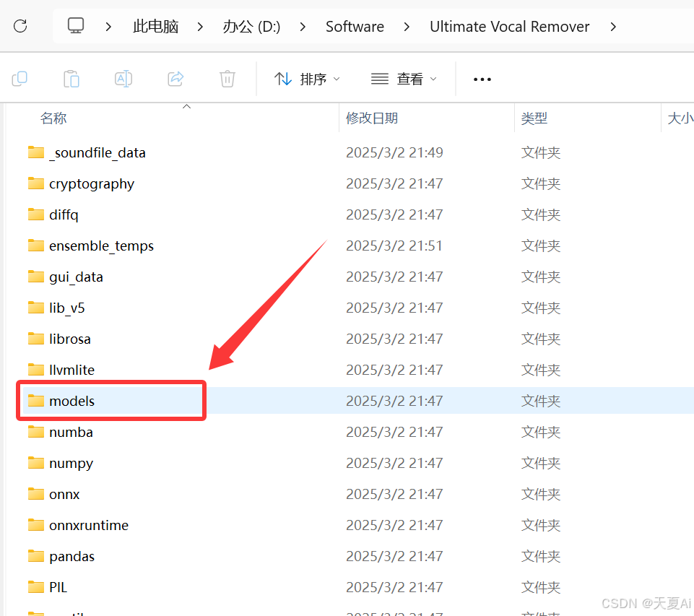Select the librosa folder
Screen dimensions: 694x616
[x=70, y=339]
